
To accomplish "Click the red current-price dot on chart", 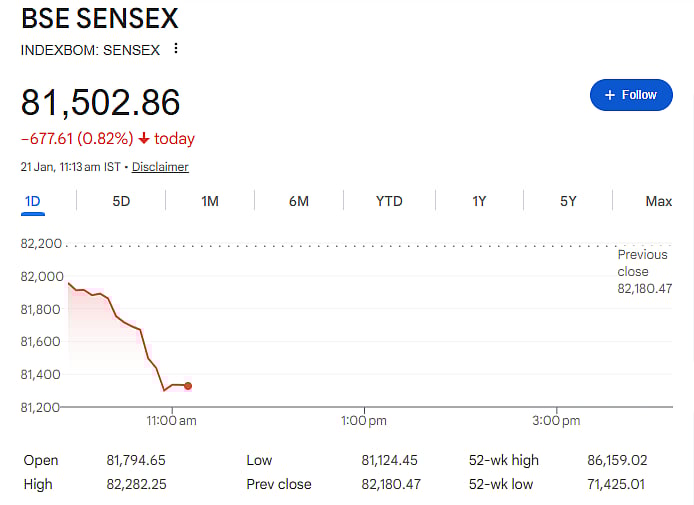I will point(188,386).
